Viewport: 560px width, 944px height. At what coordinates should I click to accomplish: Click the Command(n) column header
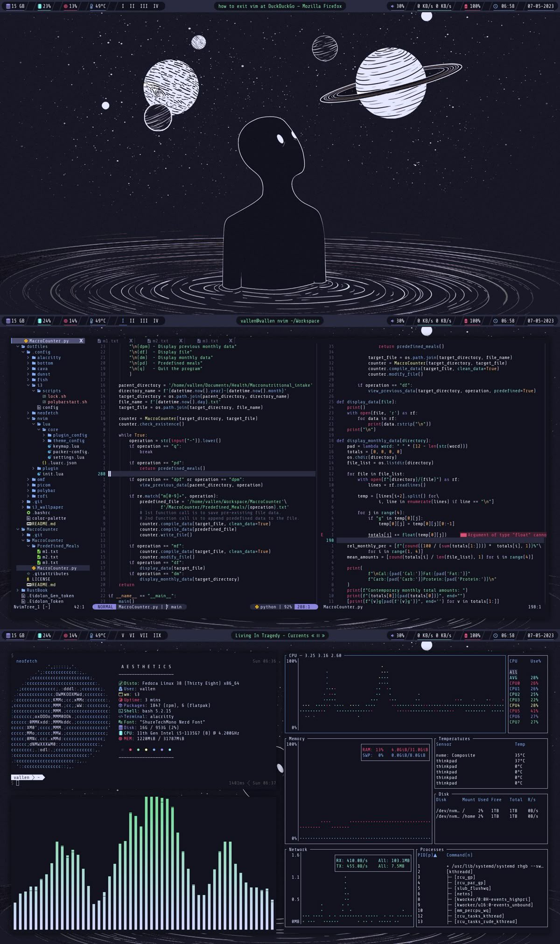459,855
